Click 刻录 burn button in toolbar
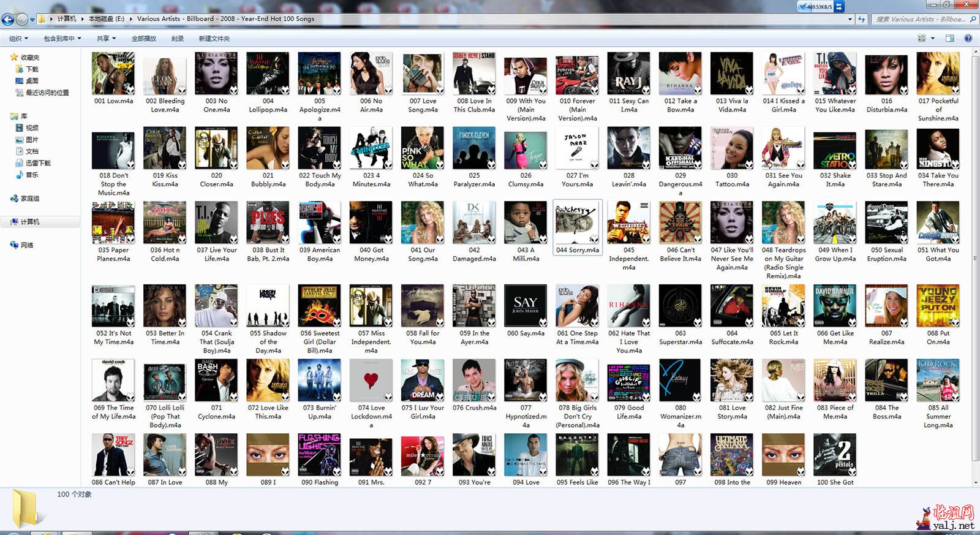 click(178, 39)
